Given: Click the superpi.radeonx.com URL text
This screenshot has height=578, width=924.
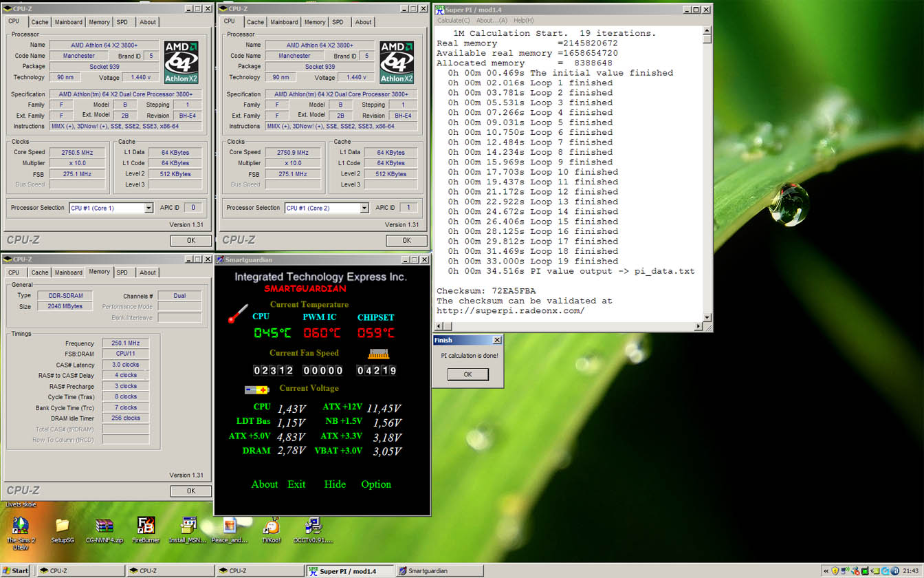Looking at the screenshot, I should [511, 311].
